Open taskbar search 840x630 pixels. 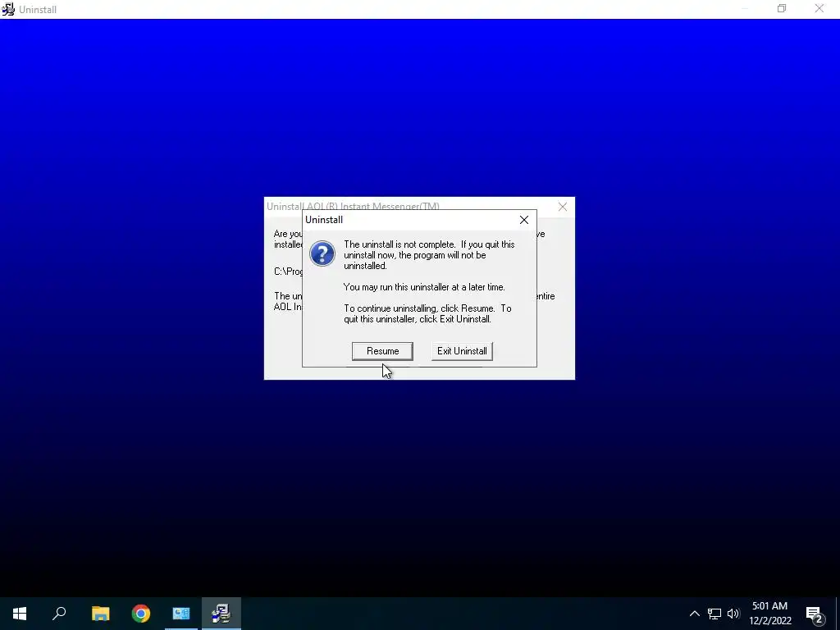[x=59, y=614]
